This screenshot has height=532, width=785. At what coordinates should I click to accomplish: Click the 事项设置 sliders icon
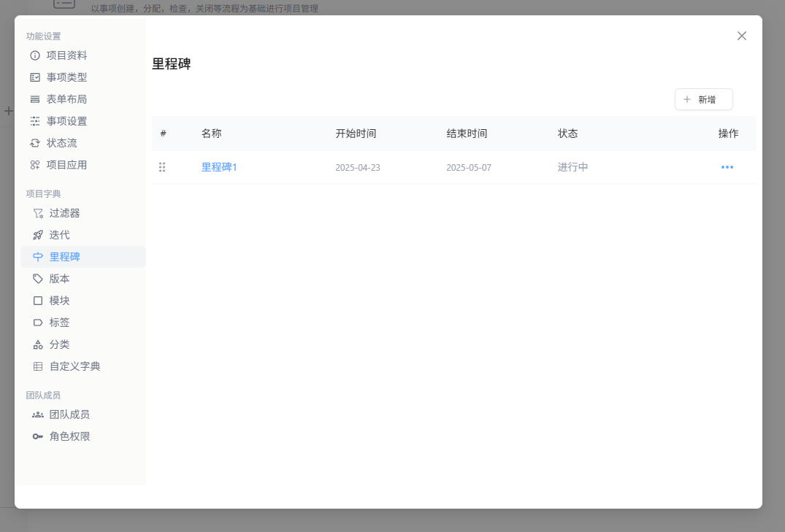point(35,121)
